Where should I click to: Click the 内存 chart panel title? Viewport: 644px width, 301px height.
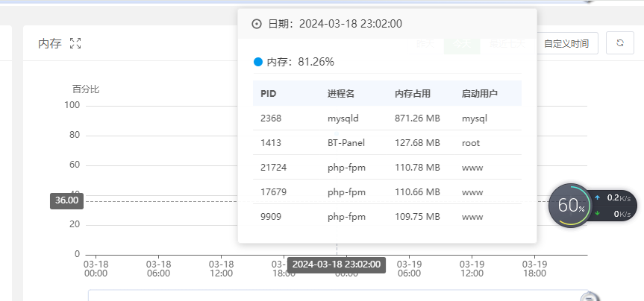point(50,43)
